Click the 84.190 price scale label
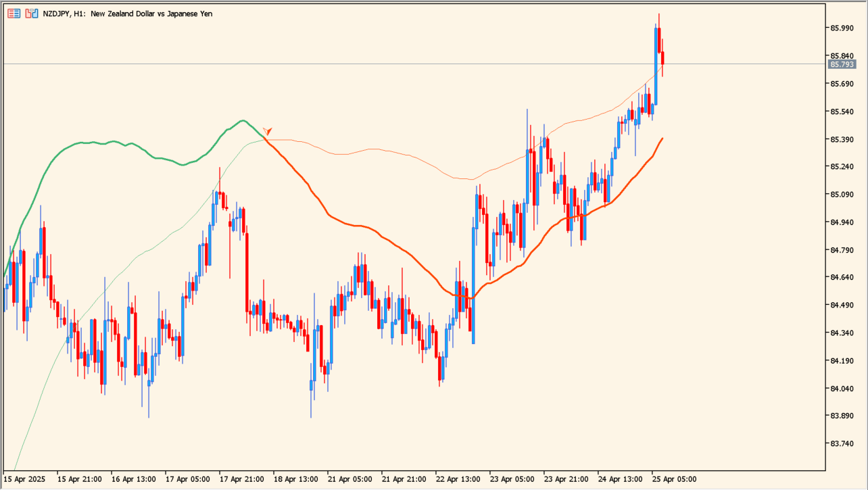The image size is (868, 490). tap(842, 360)
